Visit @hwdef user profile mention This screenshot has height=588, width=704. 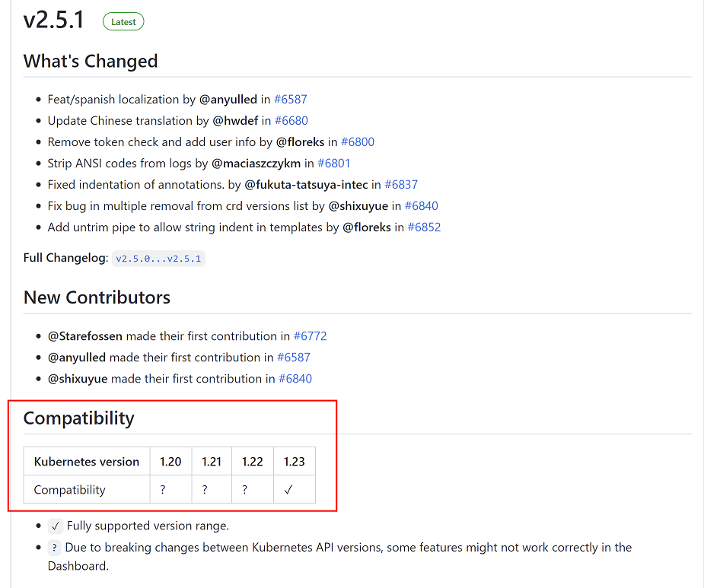235,120
